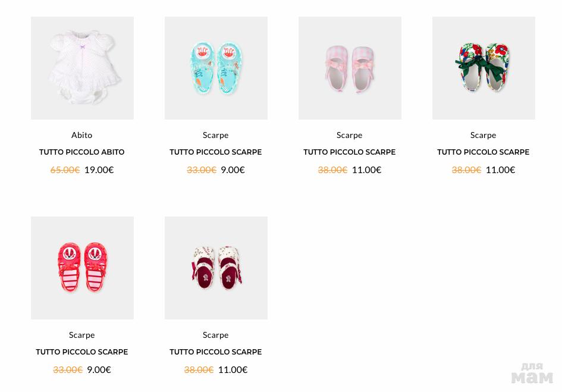The image size is (562, 392).
Task: Click TUTTO PICCOLO SCARPE under pink gingham shoes
Action: point(350,152)
